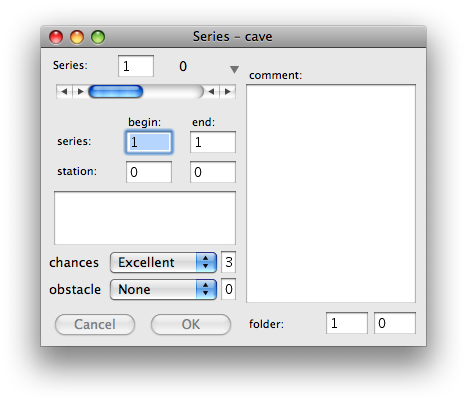
Task: Click the series begin field
Action: (149, 142)
